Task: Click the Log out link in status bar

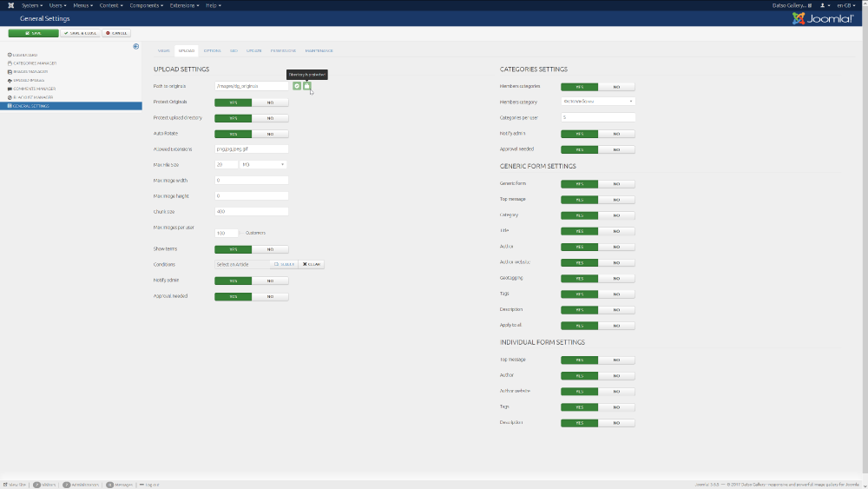Action: pos(150,485)
